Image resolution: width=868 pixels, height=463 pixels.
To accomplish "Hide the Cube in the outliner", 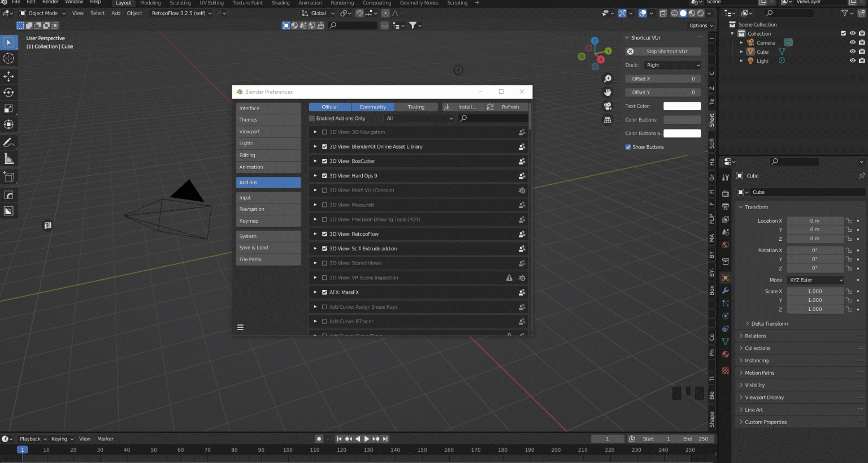I will point(853,51).
